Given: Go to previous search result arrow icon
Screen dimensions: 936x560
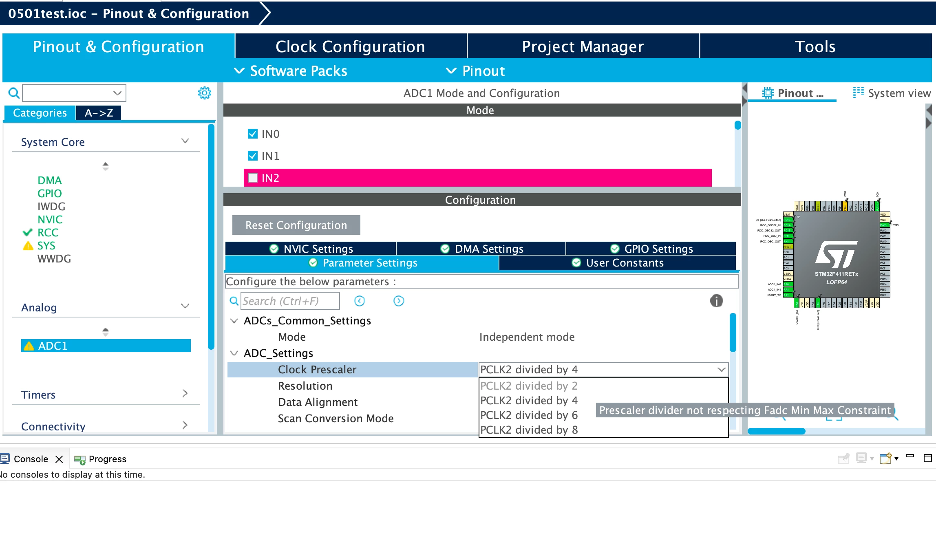Looking at the screenshot, I should 360,301.
